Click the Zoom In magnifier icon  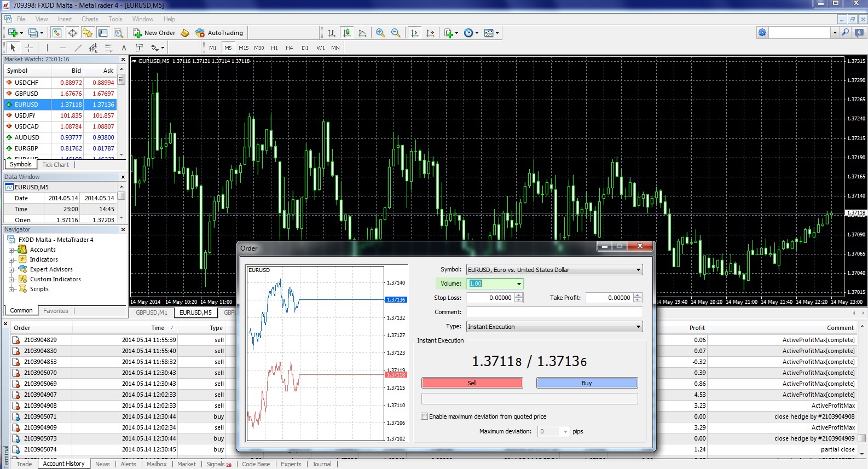pos(380,33)
